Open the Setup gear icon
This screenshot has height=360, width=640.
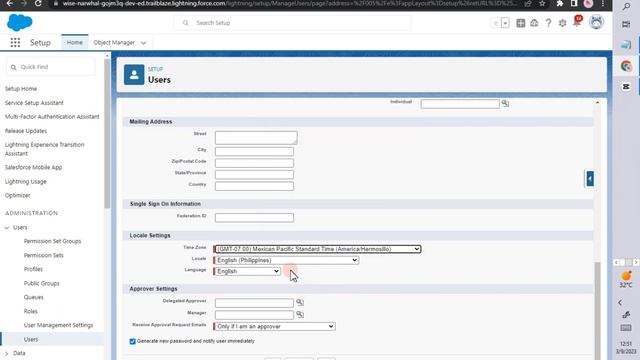[562, 23]
